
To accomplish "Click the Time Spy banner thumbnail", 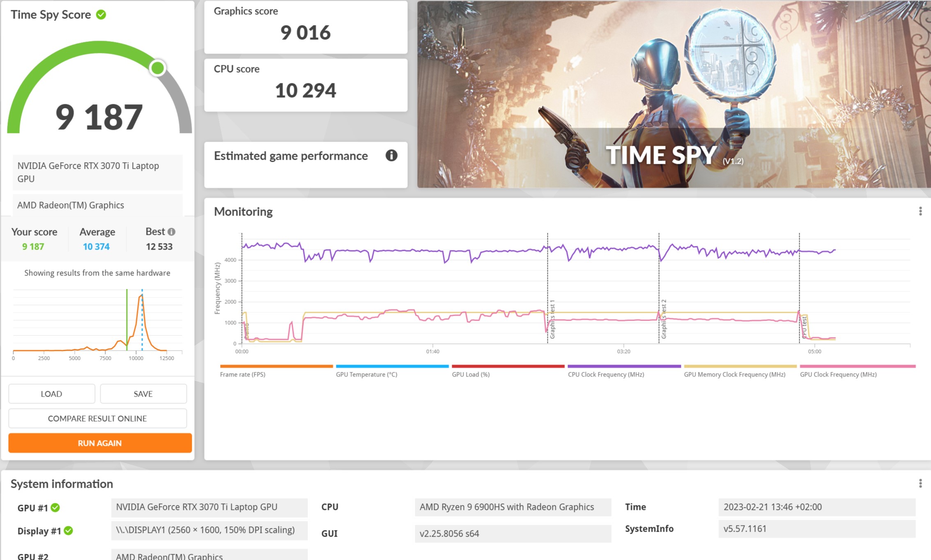I will pyautogui.click(x=674, y=94).
